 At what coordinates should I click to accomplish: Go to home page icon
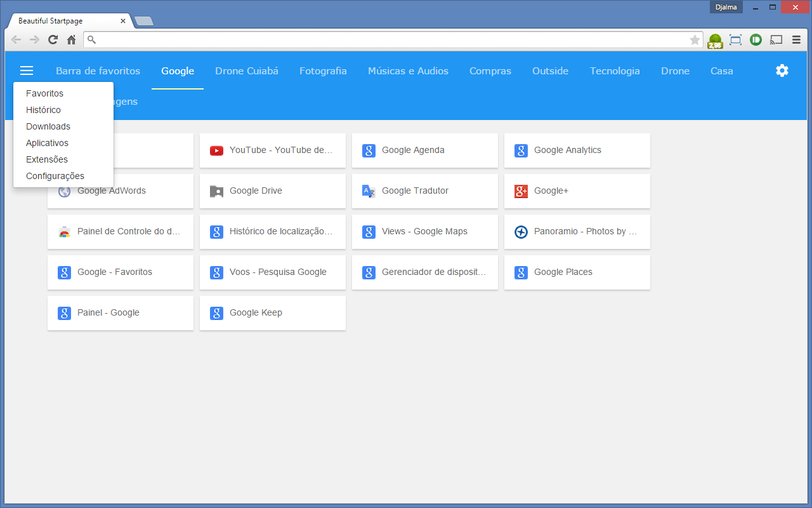point(72,39)
